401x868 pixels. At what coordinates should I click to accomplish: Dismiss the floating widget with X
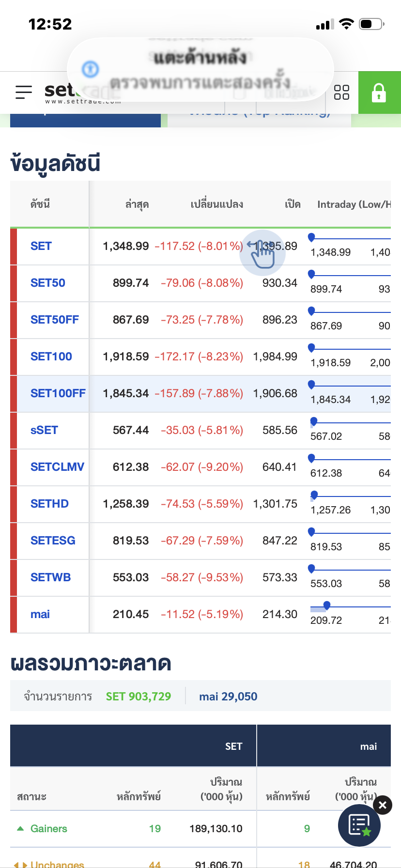(383, 805)
